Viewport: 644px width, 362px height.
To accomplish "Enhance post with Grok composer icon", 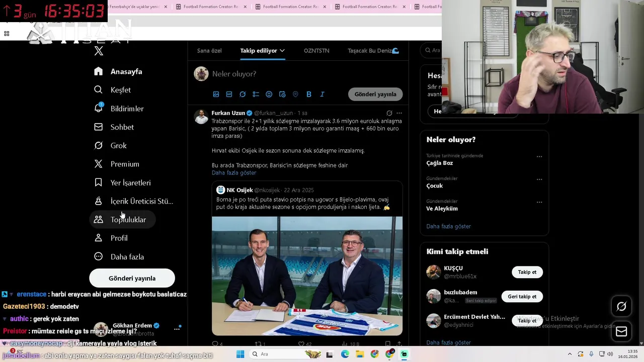I will [243, 94].
